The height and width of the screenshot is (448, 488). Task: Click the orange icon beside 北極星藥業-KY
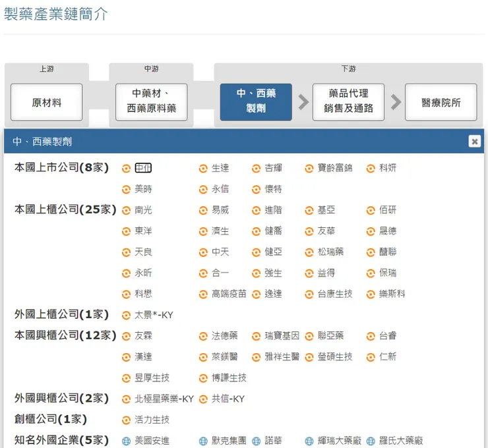[126, 399]
